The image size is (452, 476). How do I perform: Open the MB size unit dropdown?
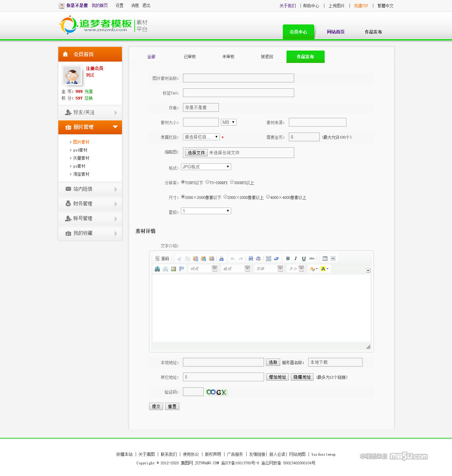pos(229,122)
